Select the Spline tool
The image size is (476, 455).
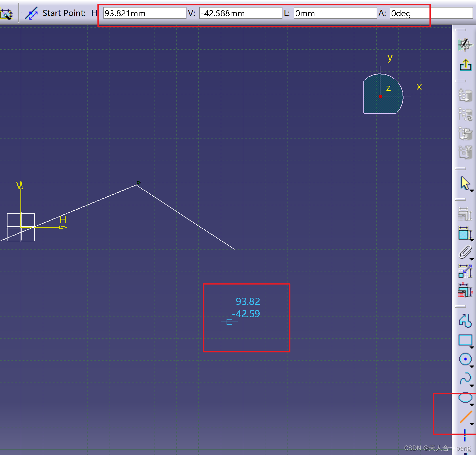click(x=465, y=378)
